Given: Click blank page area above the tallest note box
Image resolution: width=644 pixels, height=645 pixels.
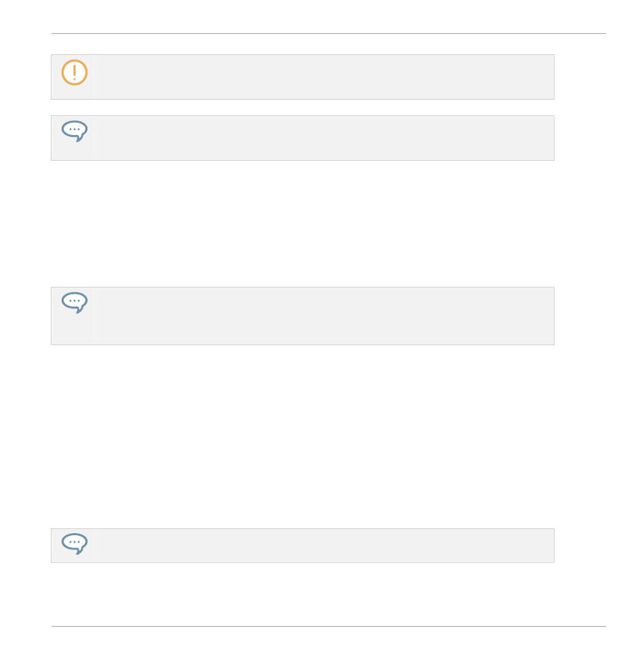Looking at the screenshot, I should point(302,224).
